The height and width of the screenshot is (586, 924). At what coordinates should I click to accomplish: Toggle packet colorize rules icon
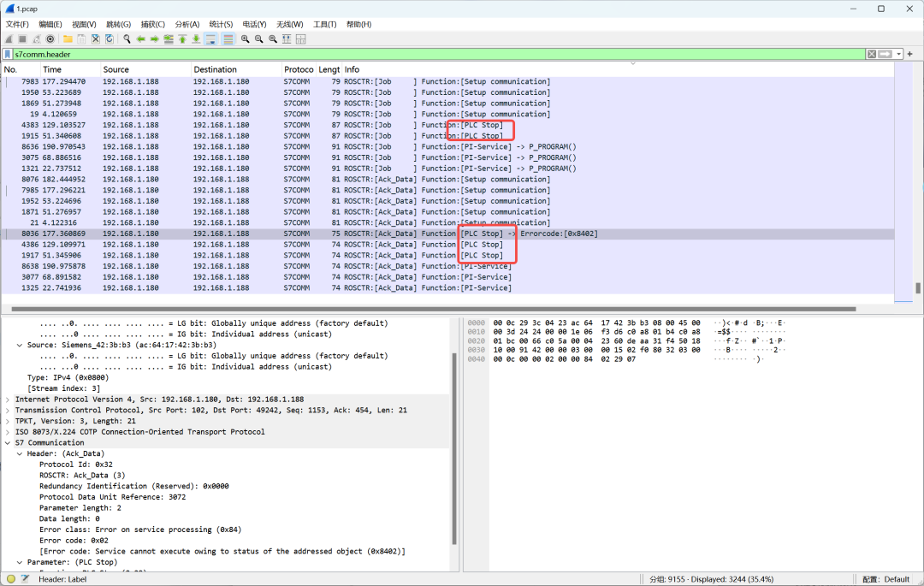pyautogui.click(x=228, y=38)
